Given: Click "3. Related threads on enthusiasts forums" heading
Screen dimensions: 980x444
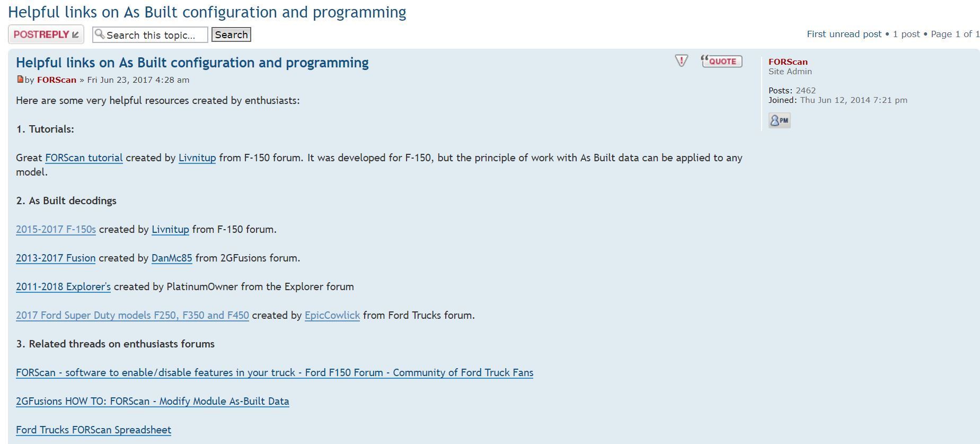Looking at the screenshot, I should pos(115,344).
